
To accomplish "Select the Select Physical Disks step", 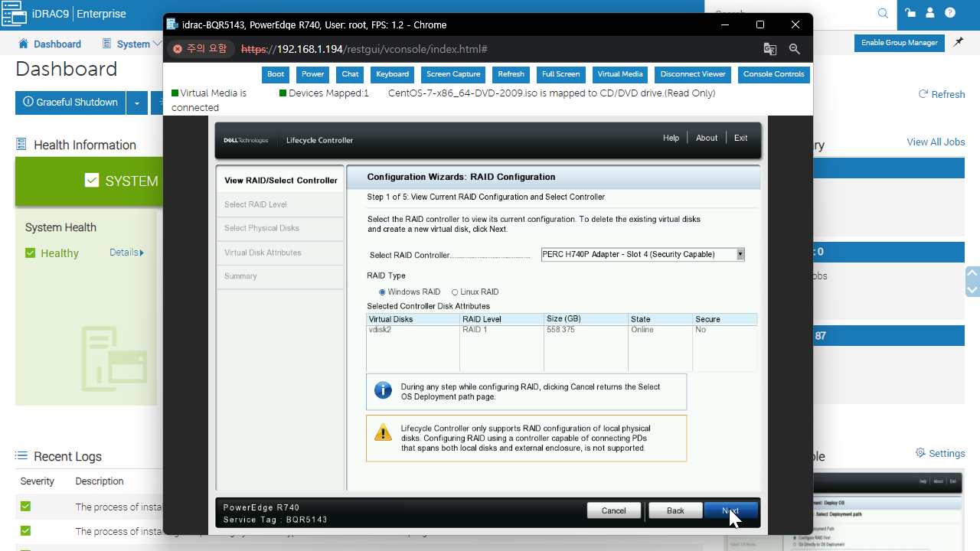I will pyautogui.click(x=280, y=228).
